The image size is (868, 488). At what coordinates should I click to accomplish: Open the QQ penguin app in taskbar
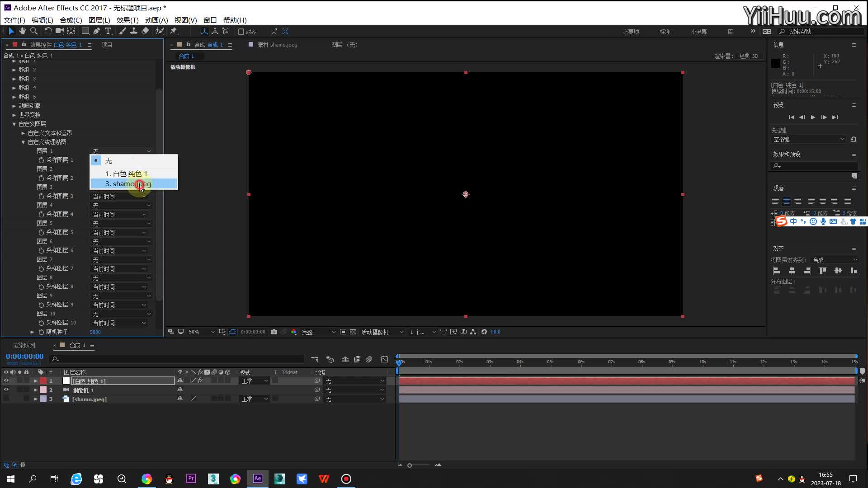[x=169, y=479]
